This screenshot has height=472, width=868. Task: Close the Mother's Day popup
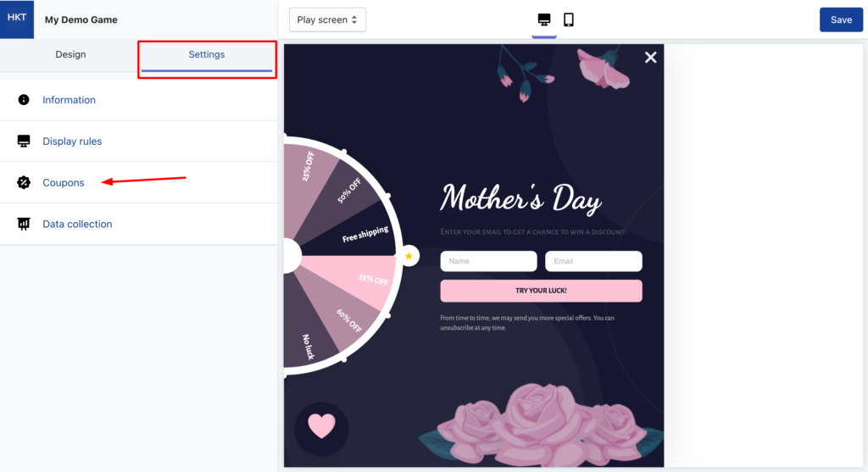[x=650, y=57]
